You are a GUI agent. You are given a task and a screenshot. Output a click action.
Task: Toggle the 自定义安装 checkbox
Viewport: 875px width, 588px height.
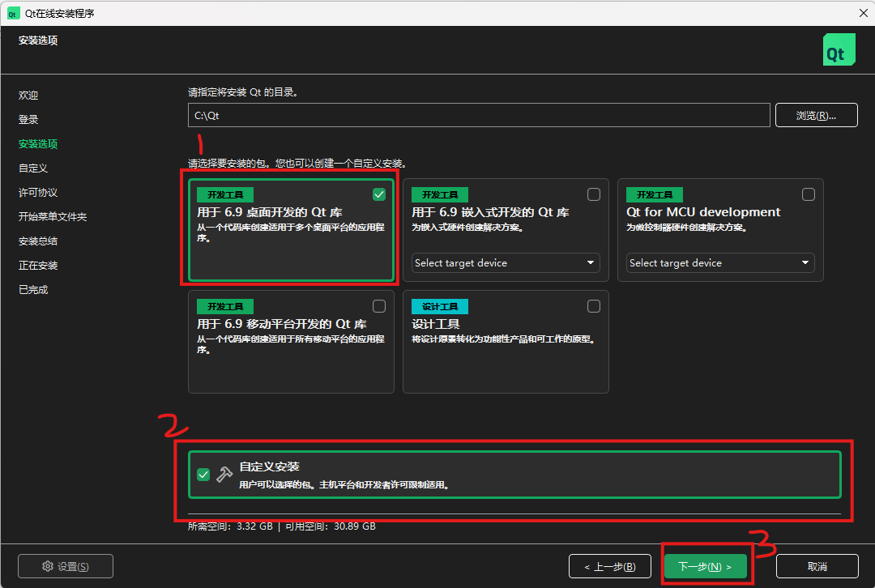pyautogui.click(x=203, y=475)
